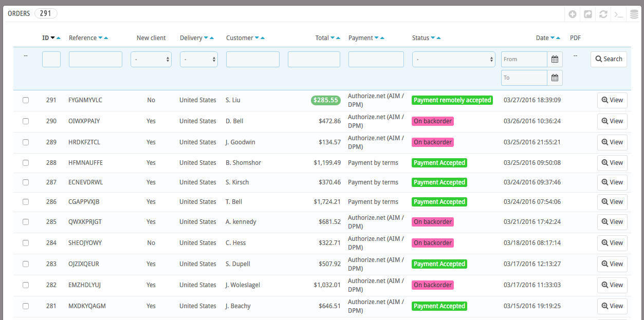This screenshot has height=320, width=644.
Task: Sort Payment column descending arrow
Action: pos(376,38)
